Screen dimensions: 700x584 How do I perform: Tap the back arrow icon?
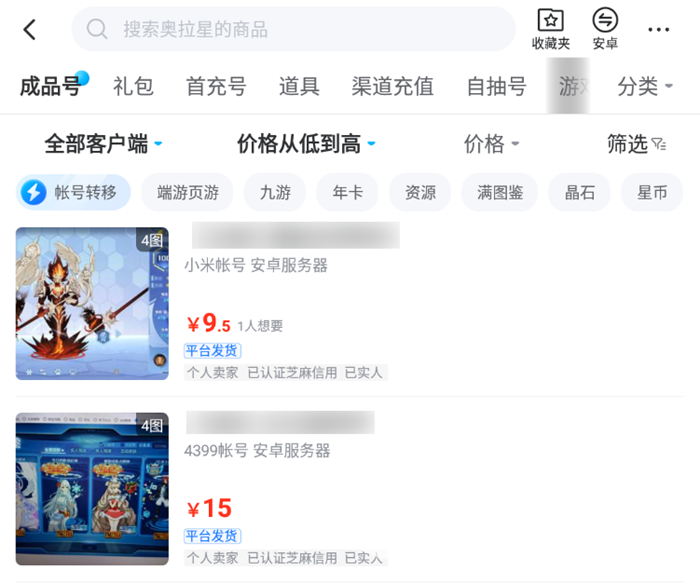(29, 30)
